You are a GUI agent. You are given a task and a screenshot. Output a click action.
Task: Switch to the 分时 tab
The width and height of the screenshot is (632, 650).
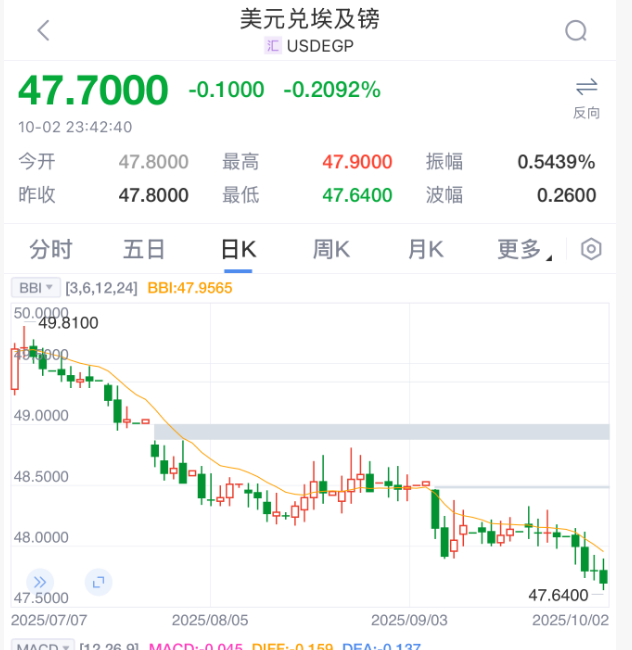click(51, 249)
